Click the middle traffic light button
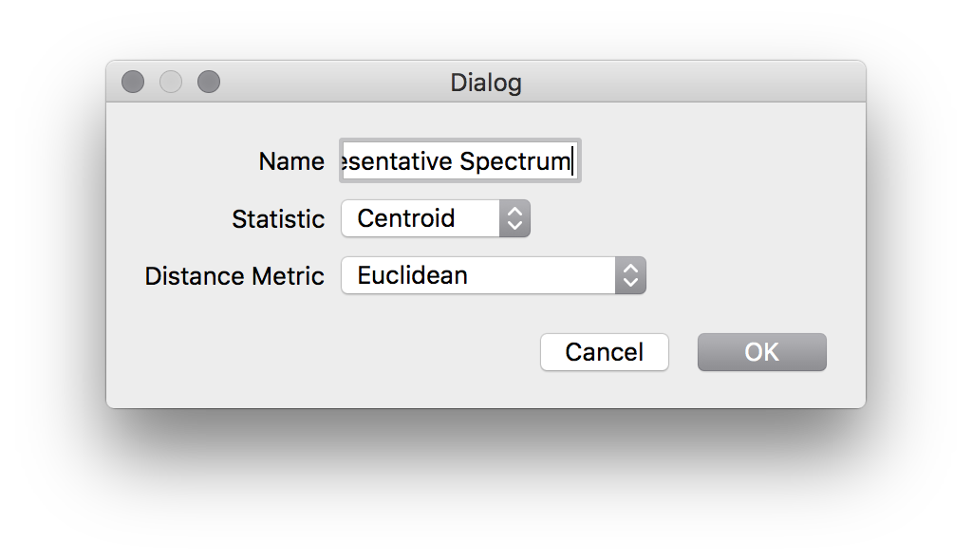 [x=171, y=82]
